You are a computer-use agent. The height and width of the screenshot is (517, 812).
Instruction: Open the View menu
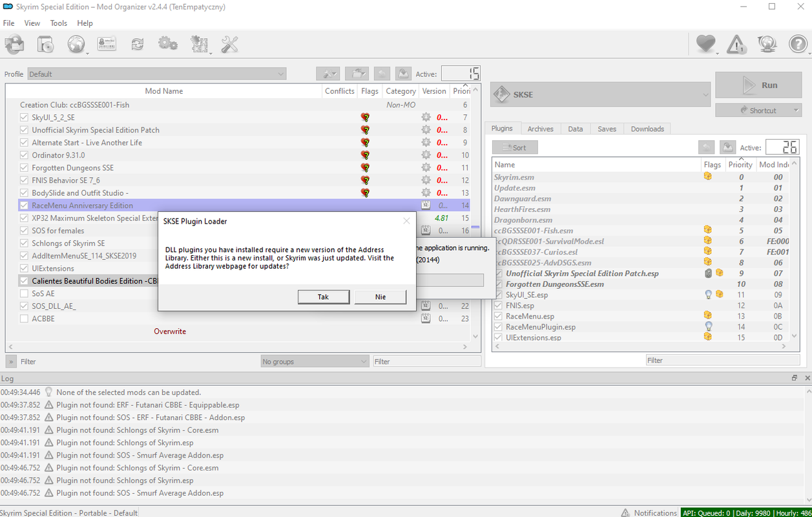[32, 23]
